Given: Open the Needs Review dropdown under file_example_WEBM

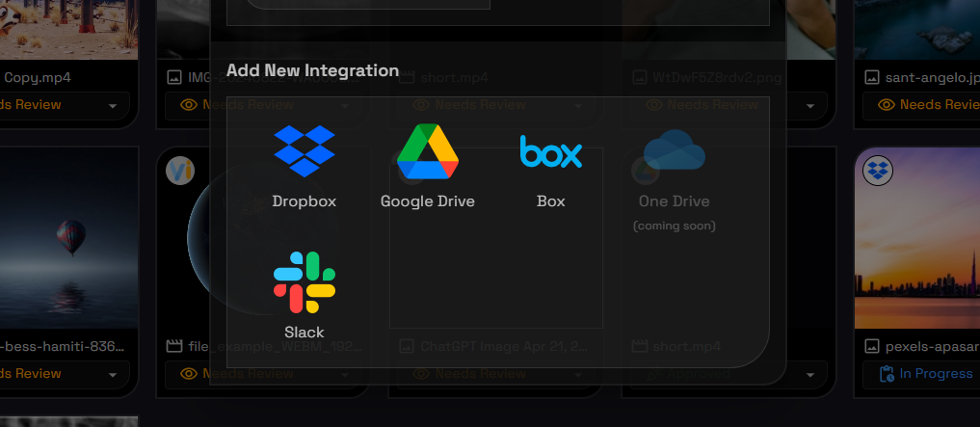Looking at the screenshot, I should click(264, 374).
